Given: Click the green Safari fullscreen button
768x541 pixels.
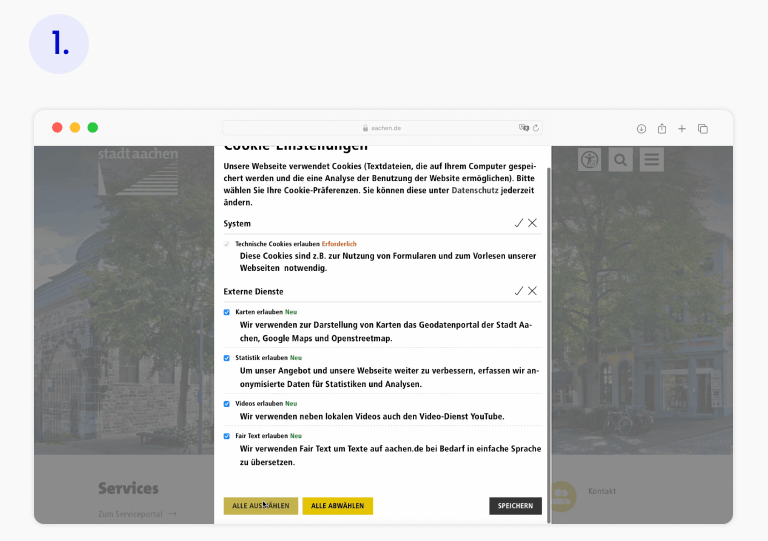Looking at the screenshot, I should (x=93, y=128).
